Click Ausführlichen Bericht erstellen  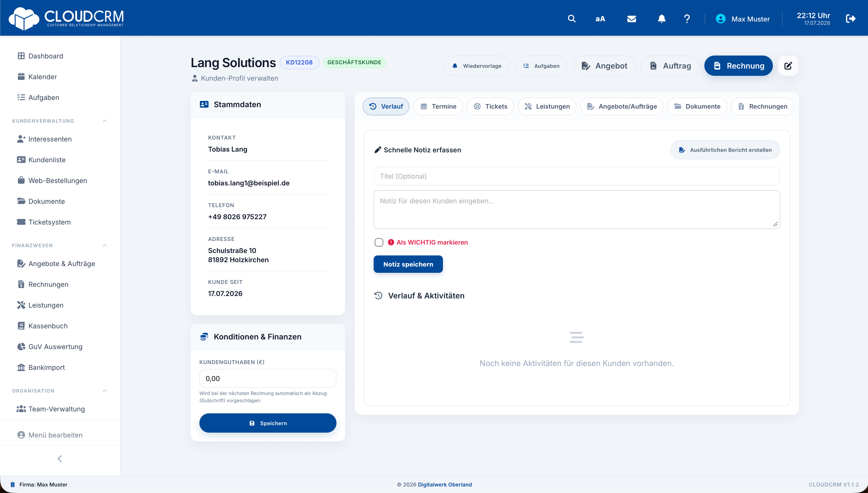tap(726, 150)
